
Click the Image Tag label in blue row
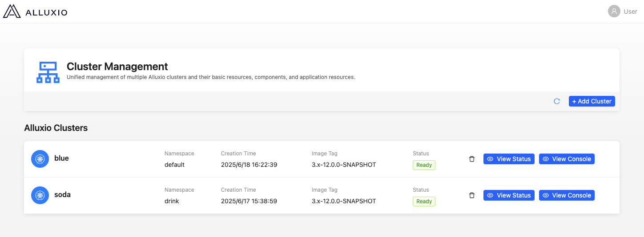[325, 154]
